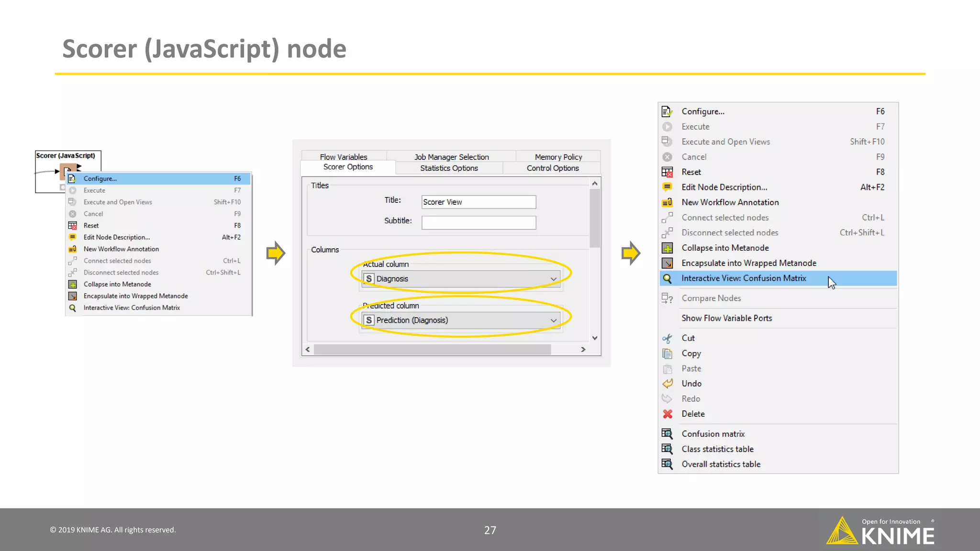The image size is (980, 551).
Task: Click the Cancel icon in right menu
Action: point(667,157)
